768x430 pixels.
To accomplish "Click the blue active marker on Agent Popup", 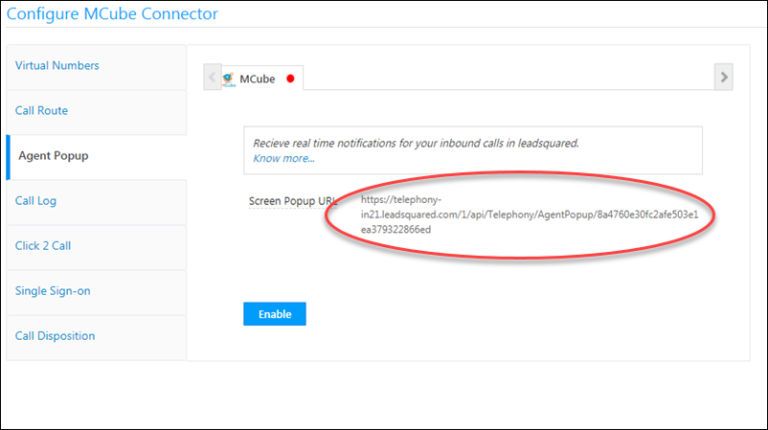I will [x=8, y=156].
